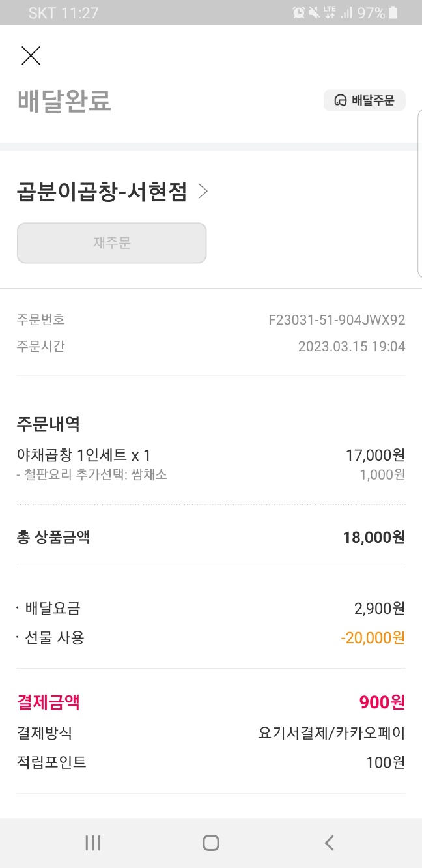Tap the 배달요금 2,900원 row
This screenshot has width=422, height=868.
tap(211, 609)
